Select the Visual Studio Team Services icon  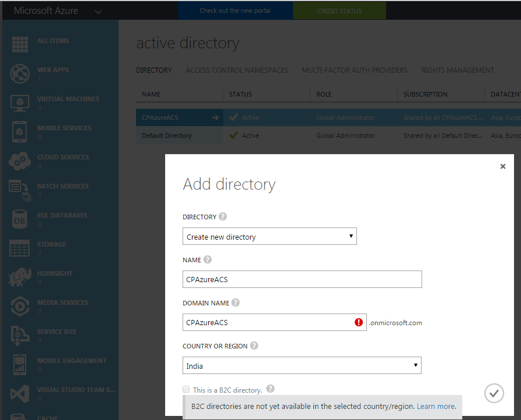coord(20,394)
